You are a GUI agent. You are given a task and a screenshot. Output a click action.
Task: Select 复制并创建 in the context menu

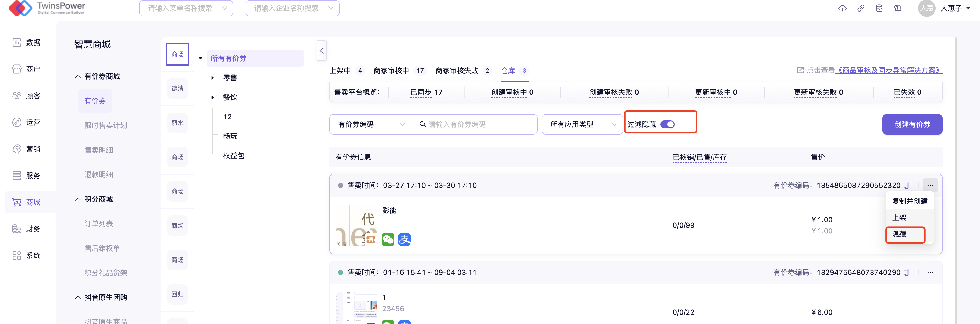point(909,201)
